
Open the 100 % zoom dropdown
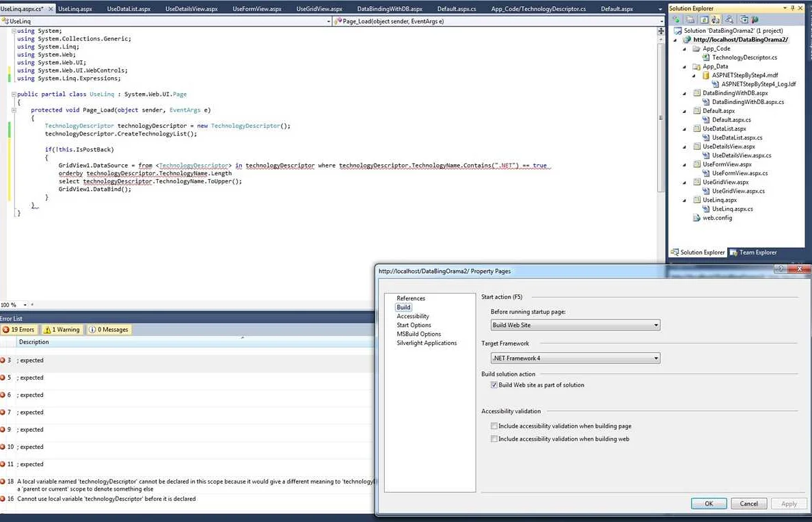tap(25, 305)
